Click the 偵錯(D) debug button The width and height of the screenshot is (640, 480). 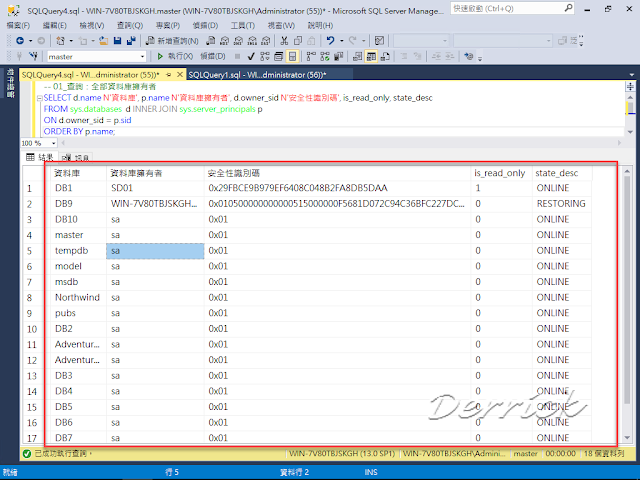[x=213, y=56]
